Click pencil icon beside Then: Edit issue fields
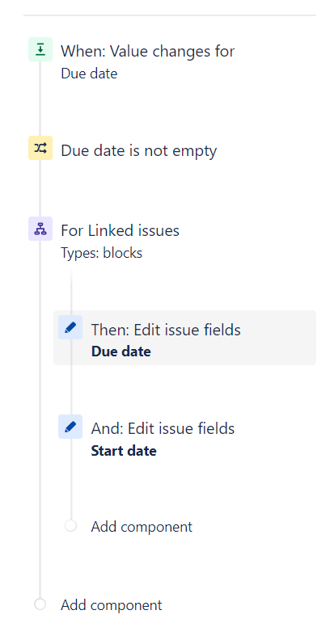The image size is (330, 644). pos(70,327)
